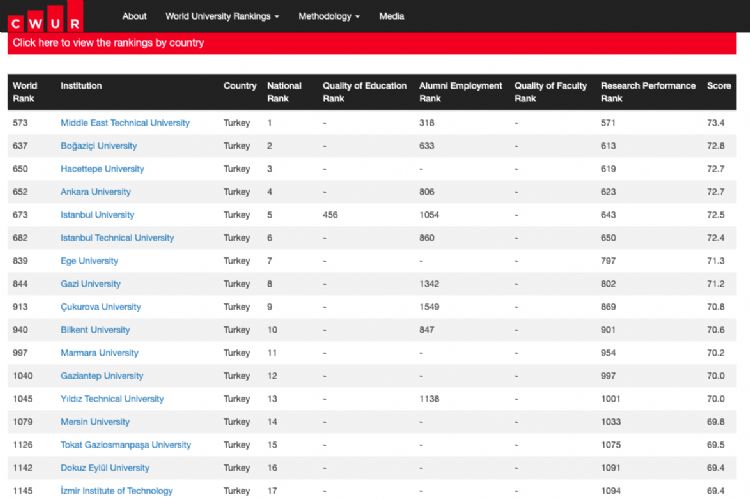Screen dimensions: 750x499
Task: Open İzmir Institute of Technology link
Action: 117,490
